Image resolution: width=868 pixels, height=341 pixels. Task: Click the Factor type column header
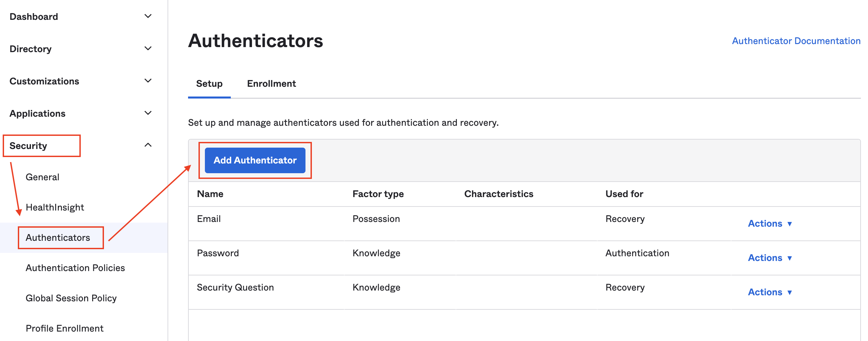[x=378, y=194]
